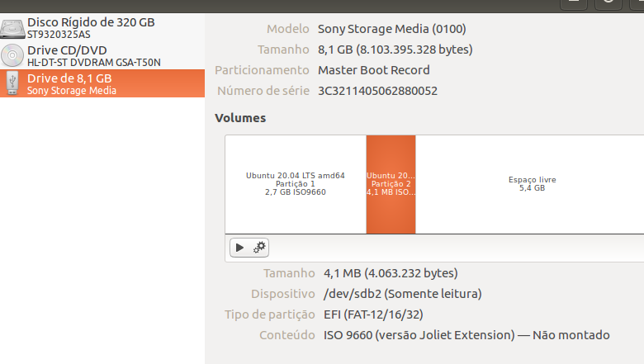Click the USB stick icon for Sony Storage Media
644x364 pixels.
coord(12,83)
